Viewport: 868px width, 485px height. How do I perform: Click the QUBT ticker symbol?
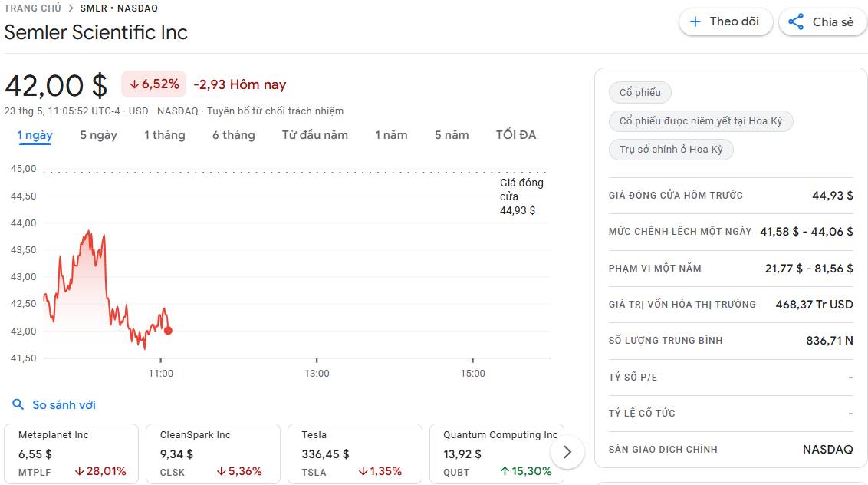456,472
